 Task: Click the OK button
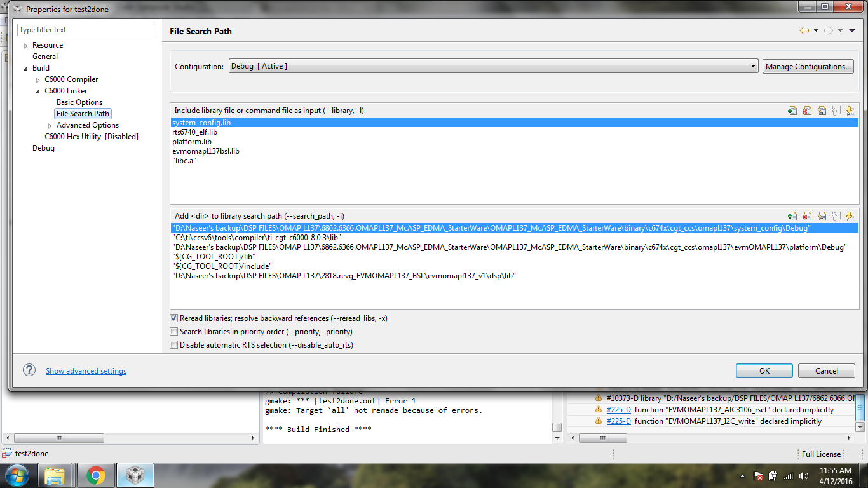764,370
